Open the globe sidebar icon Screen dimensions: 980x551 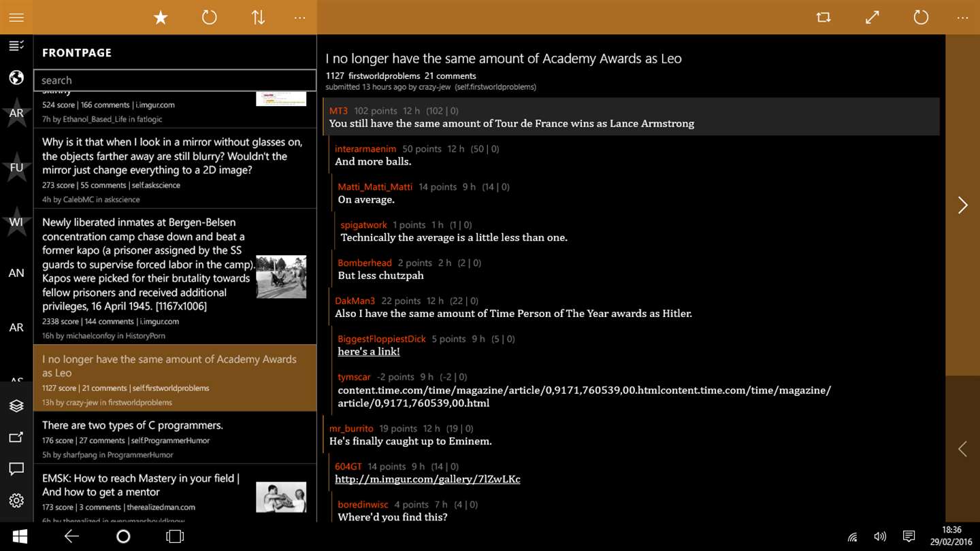pyautogui.click(x=16, y=78)
